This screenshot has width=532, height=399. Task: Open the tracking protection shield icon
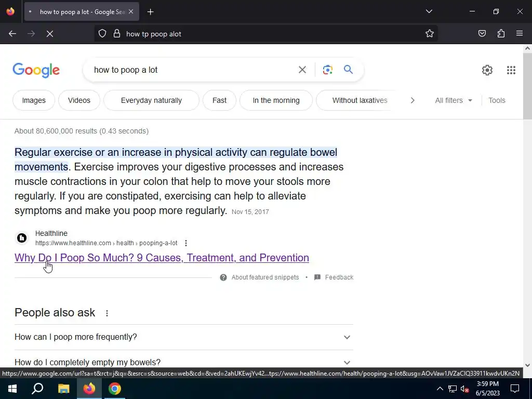pos(102,34)
